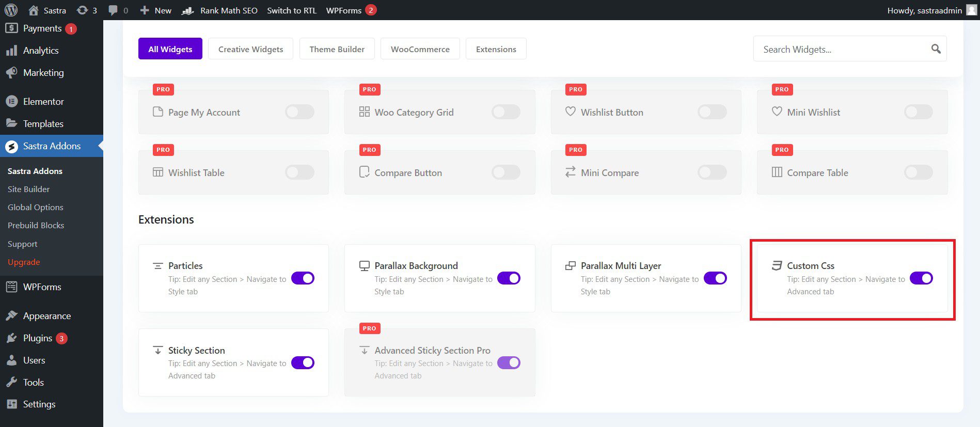Click the Particles extension icon
The image size is (980, 427).
[x=158, y=266]
